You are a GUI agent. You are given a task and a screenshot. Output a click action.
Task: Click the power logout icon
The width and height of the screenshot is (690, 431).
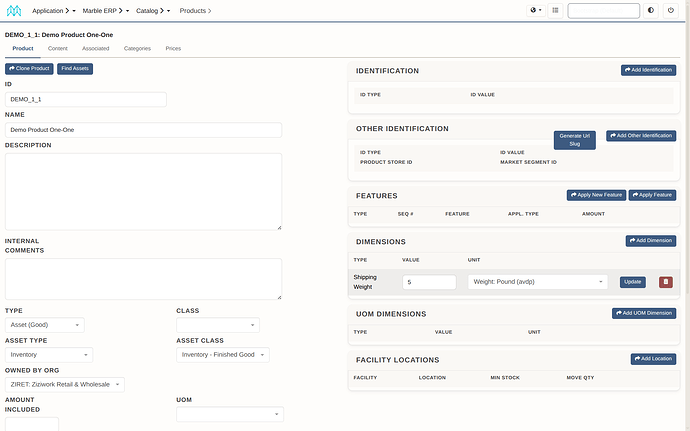tap(671, 11)
